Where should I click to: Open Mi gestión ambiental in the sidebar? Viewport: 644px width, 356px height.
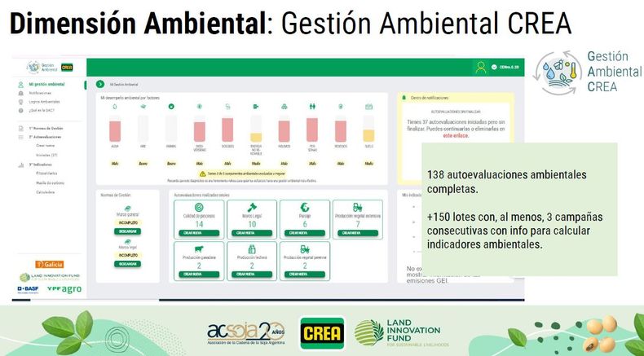[x=46, y=84]
